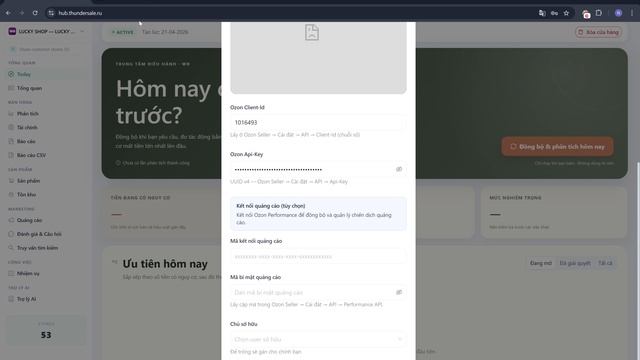Open the Quảng cáo sidebar item

[x=46, y=220]
